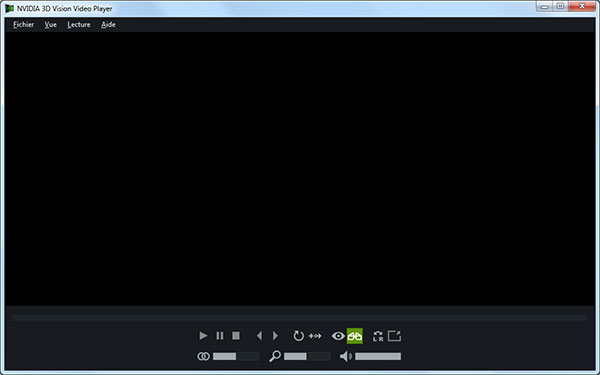This screenshot has height=375, width=600.
Task: Adjust the volume slider
Action: pyautogui.click(x=378, y=356)
